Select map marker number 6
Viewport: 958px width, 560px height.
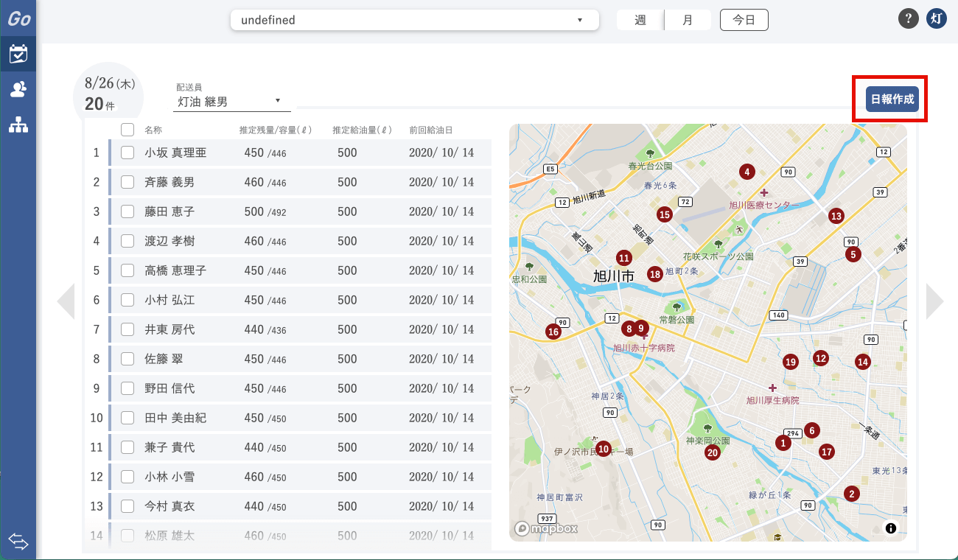[x=811, y=430]
